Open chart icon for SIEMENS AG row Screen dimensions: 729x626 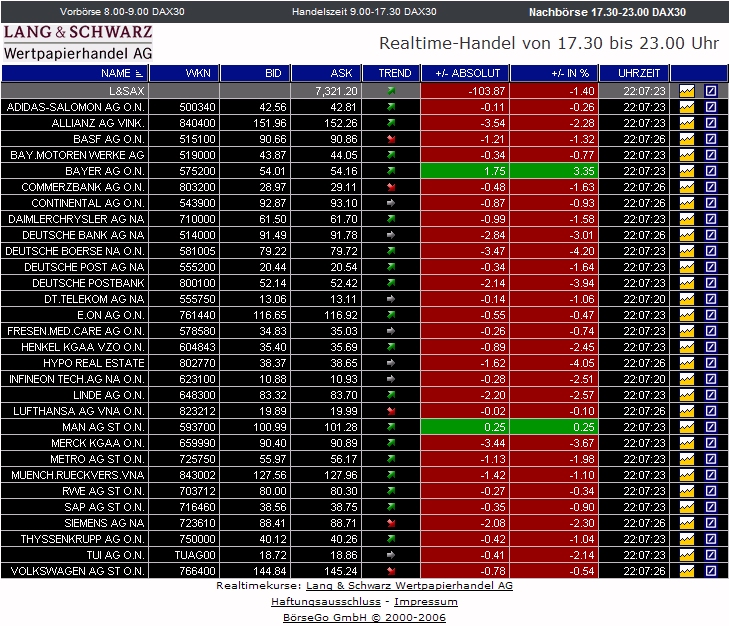[x=687, y=523]
